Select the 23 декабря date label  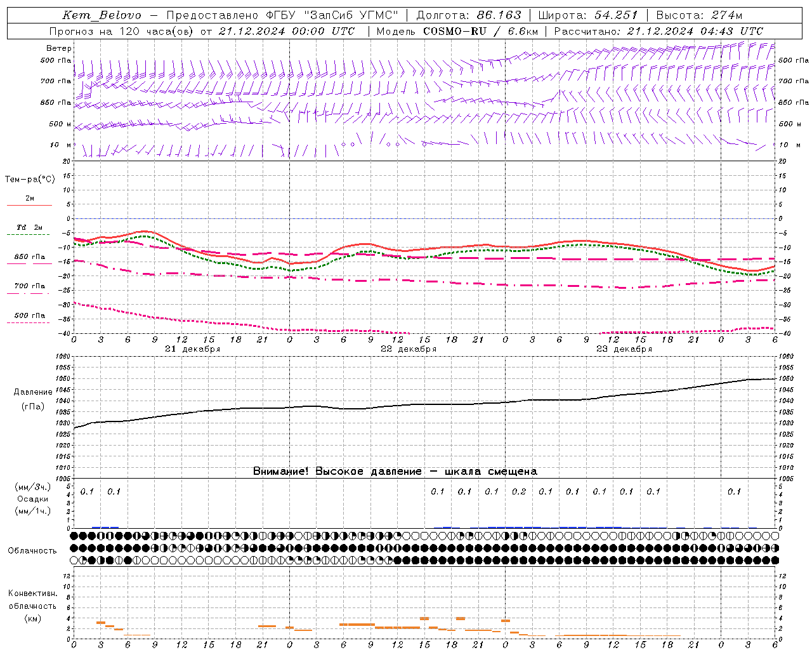[x=624, y=349]
